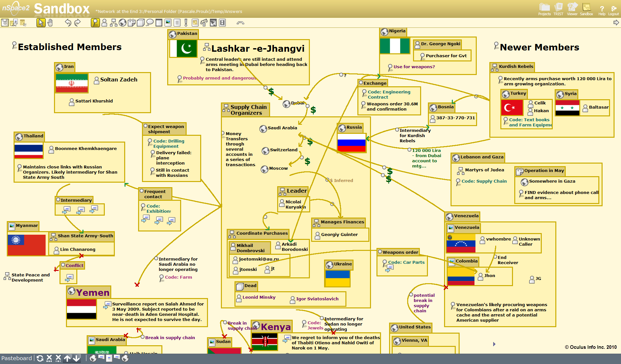Click the exclamation mark tool
Screen dimensions: 621x364
point(186,23)
